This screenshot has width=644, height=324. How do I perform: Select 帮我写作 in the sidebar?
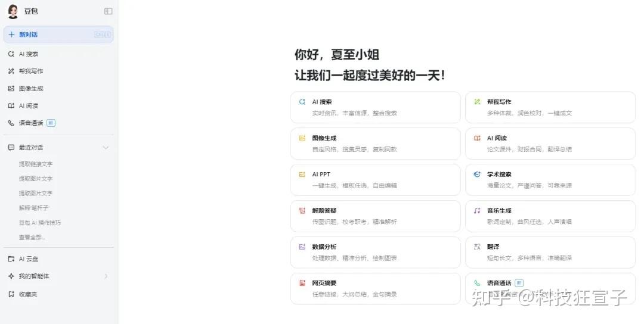coord(30,71)
